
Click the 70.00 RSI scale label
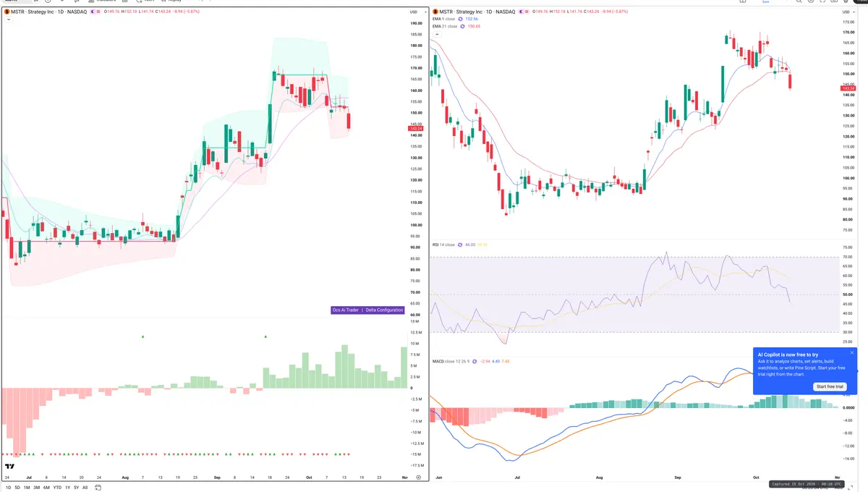848,257
